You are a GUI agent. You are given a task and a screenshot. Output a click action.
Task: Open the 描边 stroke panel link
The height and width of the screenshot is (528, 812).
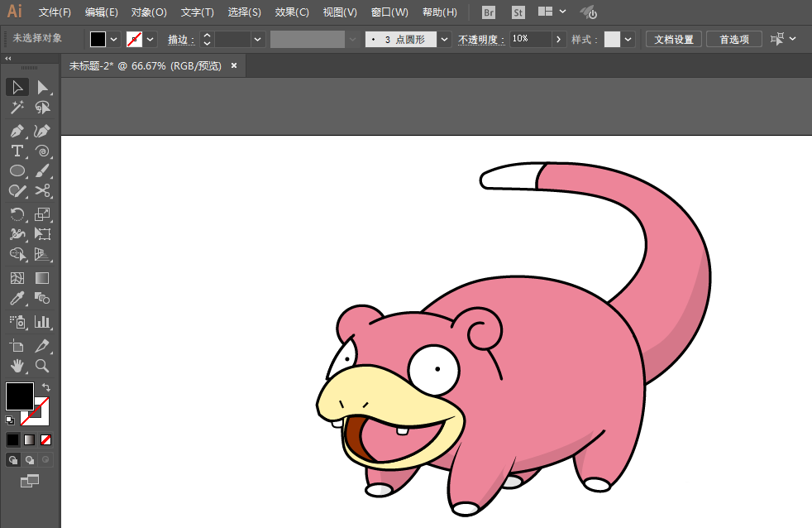click(181, 40)
